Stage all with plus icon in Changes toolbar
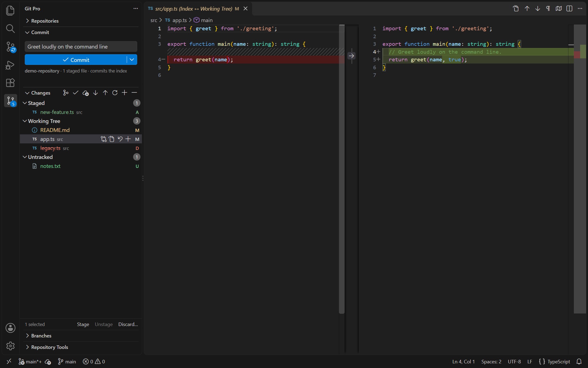 [x=124, y=93]
